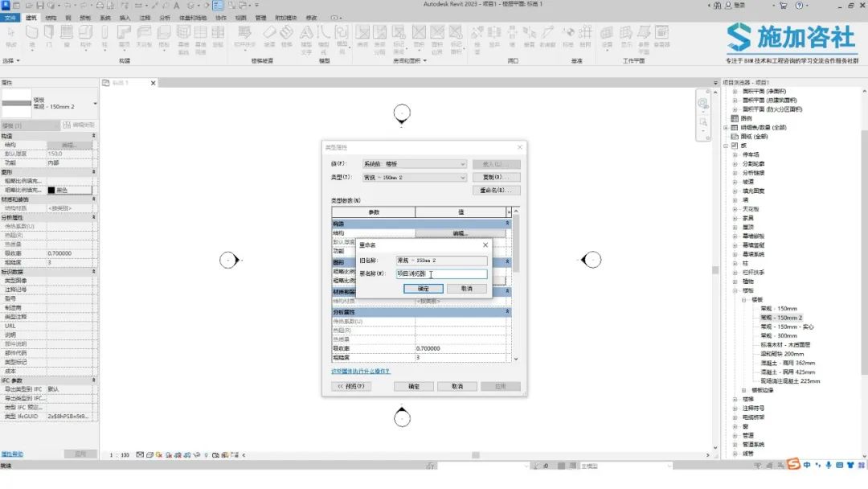This screenshot has height=489, width=868.
Task: Expand the 楼板边缘 node in Project Browser
Action: (x=744, y=390)
